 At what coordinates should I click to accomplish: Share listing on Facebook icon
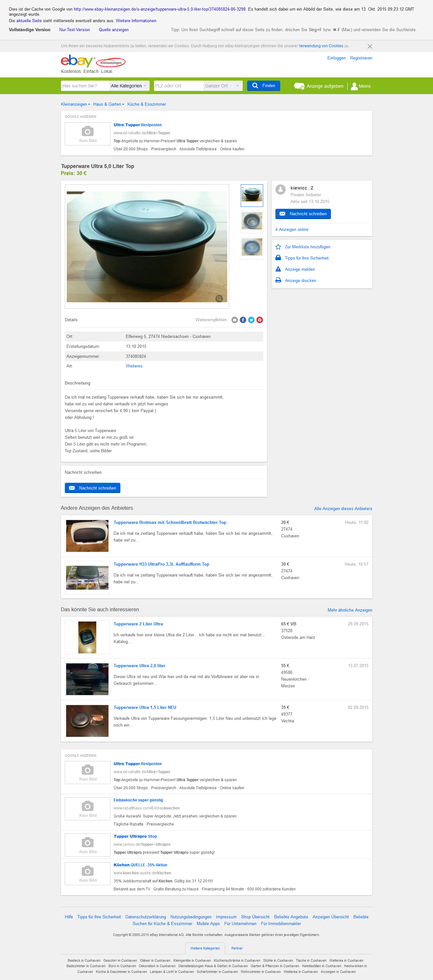click(x=243, y=320)
